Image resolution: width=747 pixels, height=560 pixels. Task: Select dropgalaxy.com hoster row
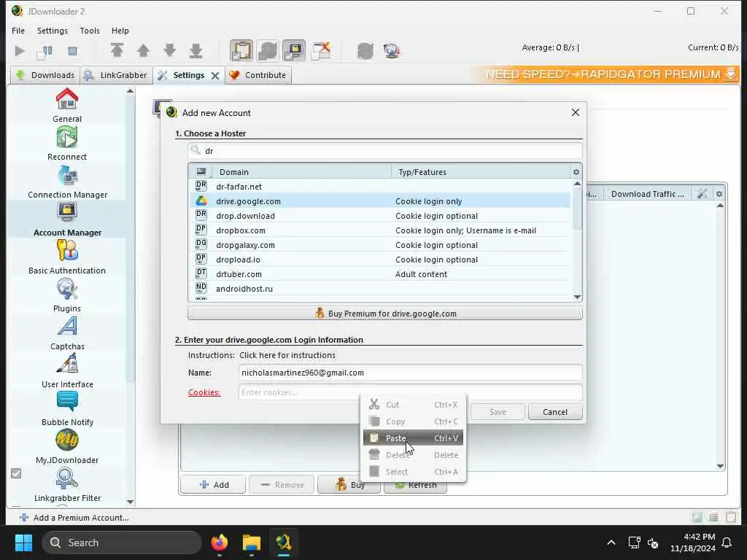point(380,245)
